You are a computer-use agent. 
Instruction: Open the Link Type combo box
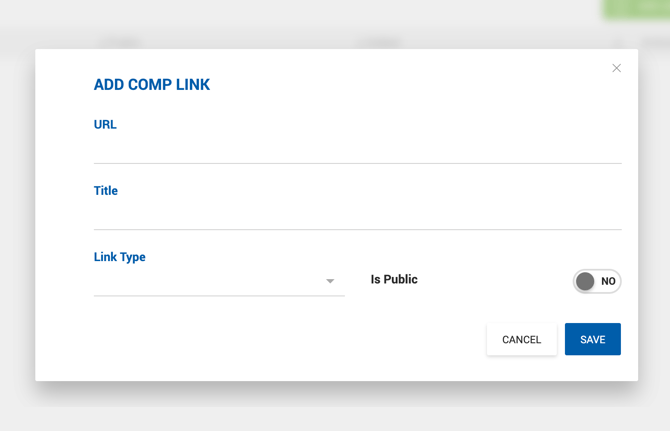click(219, 281)
